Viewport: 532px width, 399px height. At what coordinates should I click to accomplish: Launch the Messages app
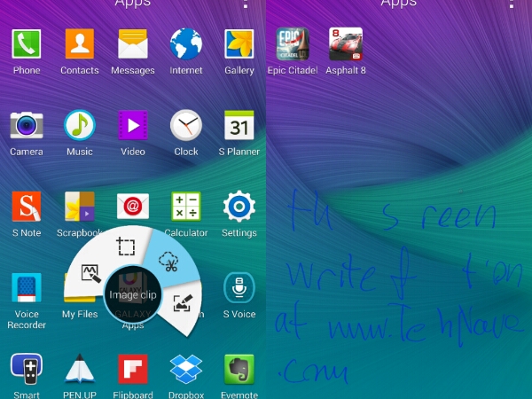(133, 44)
